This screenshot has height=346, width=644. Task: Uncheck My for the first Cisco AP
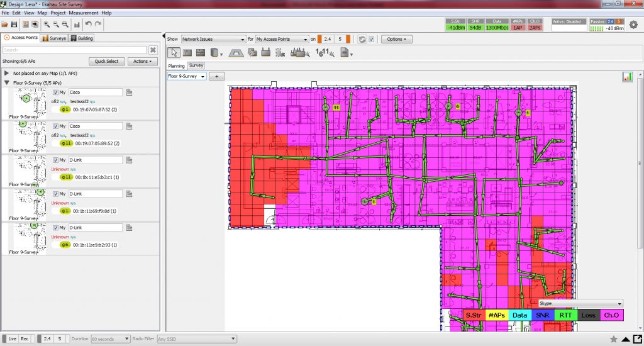point(55,92)
